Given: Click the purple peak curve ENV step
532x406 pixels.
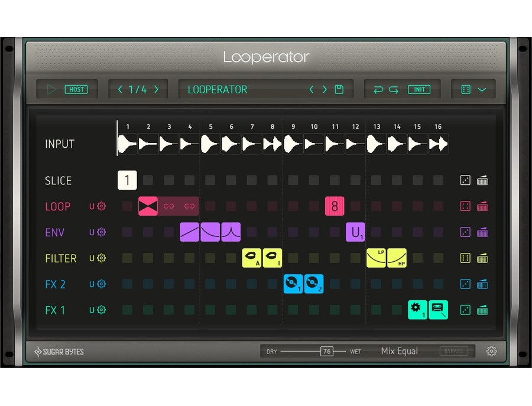Looking at the screenshot, I should click(x=231, y=232).
